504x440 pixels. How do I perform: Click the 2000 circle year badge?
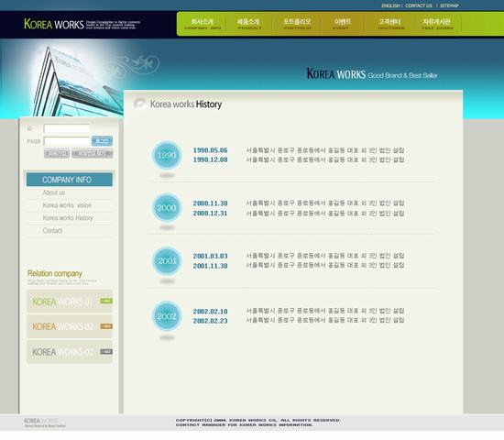(167, 208)
